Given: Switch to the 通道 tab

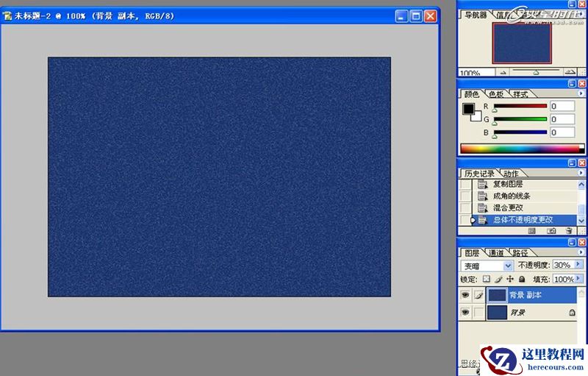Looking at the screenshot, I should (x=495, y=253).
